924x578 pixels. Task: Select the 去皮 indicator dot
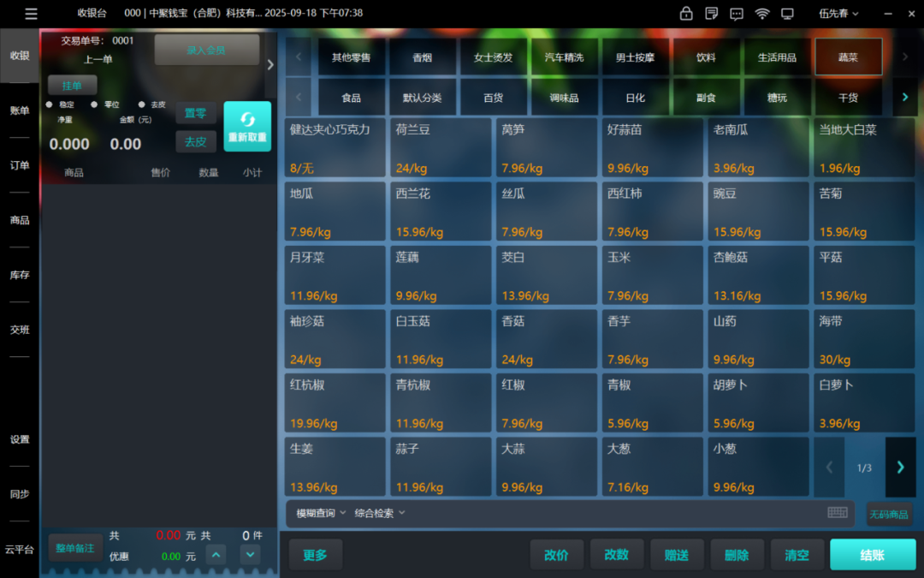click(141, 104)
